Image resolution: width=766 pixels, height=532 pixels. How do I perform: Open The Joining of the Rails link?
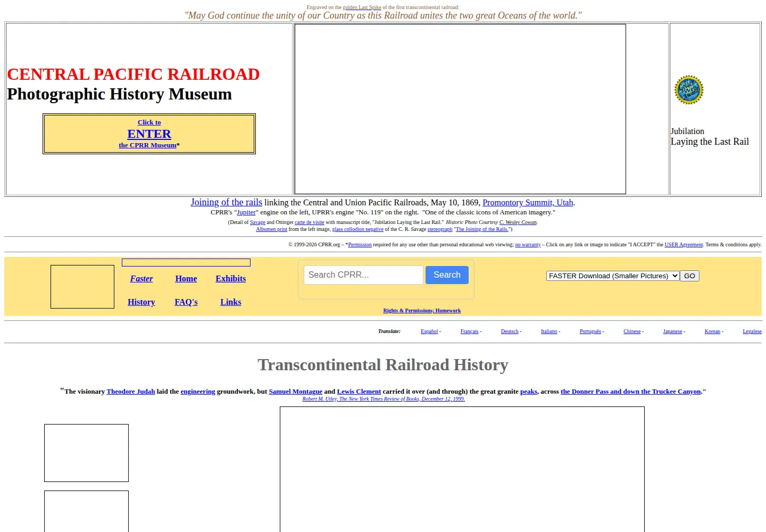482,229
